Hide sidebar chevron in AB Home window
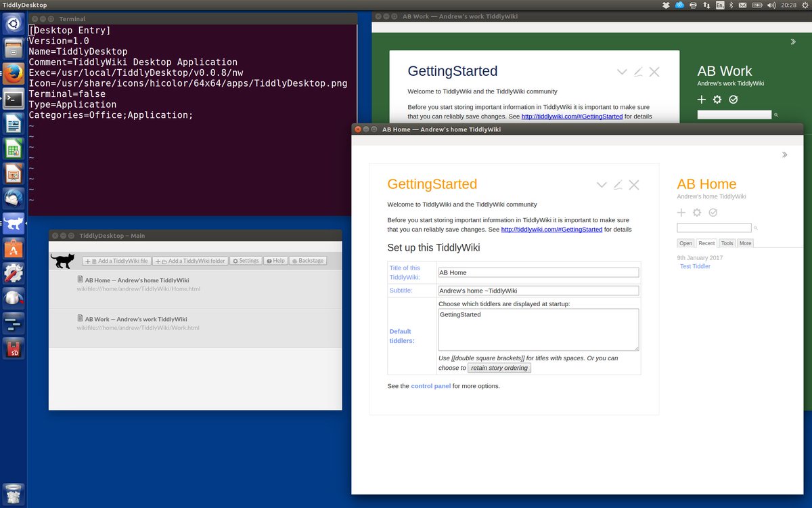Image resolution: width=812 pixels, height=508 pixels. click(x=785, y=155)
